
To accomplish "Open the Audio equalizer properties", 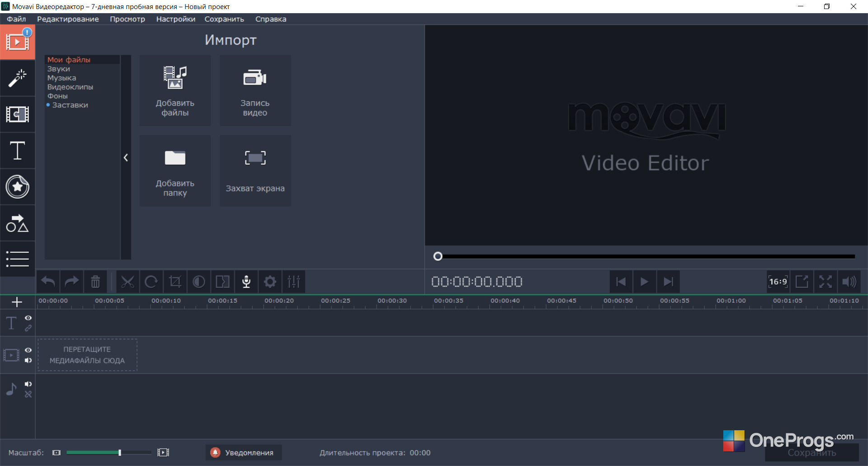I will point(294,282).
